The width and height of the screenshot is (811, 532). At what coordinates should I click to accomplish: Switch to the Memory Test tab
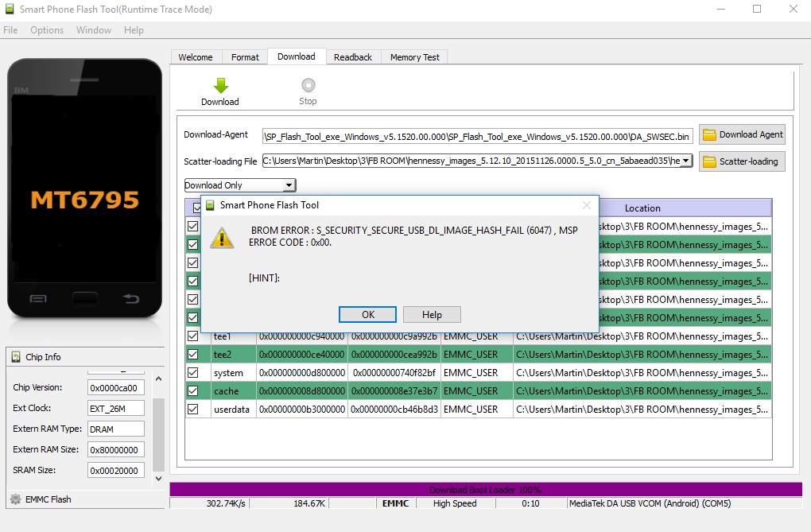415,57
